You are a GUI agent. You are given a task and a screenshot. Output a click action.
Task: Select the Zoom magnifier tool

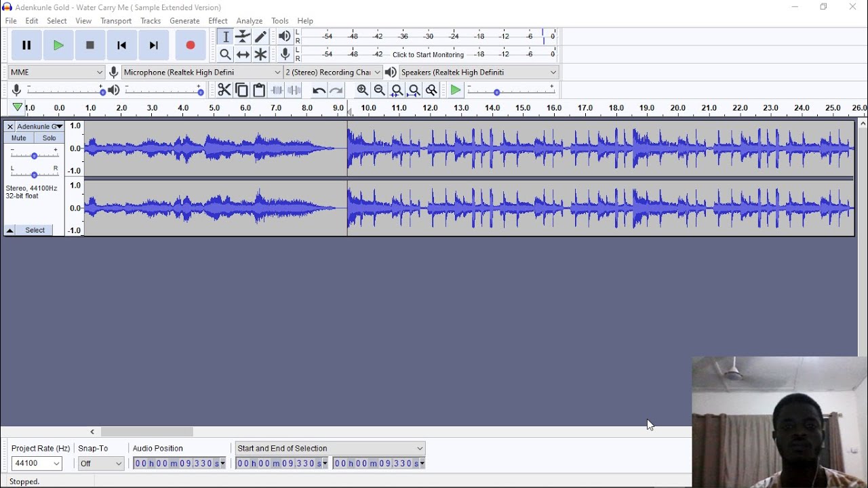coord(226,54)
